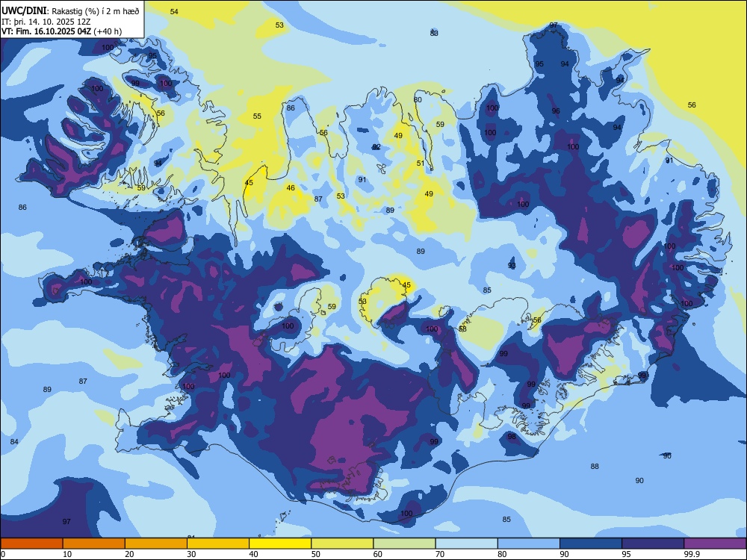Click the dark indigo 95–99.9 legend swatch

point(653,544)
